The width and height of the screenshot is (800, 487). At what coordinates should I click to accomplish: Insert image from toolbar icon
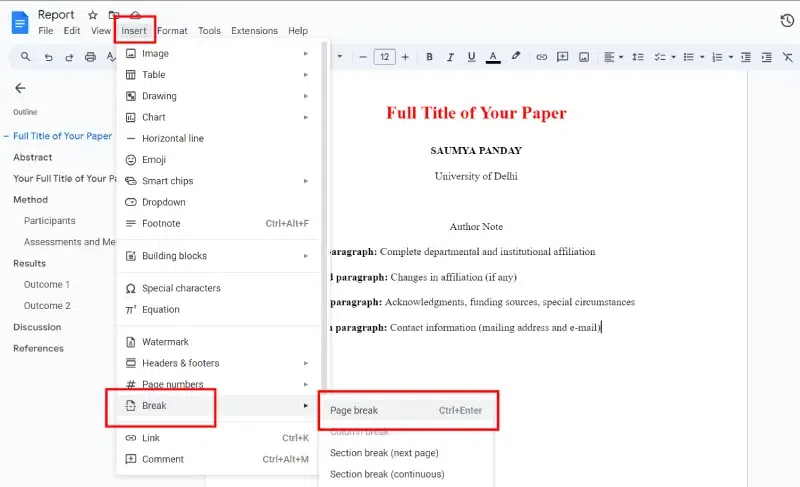coord(584,57)
